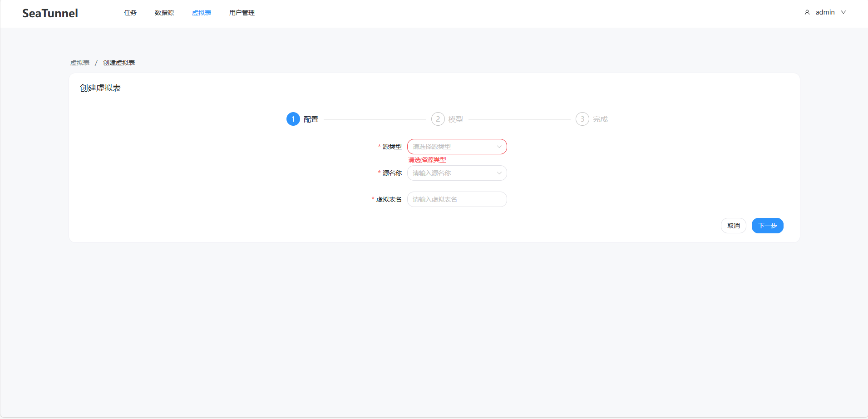Select step 1 circle for 配置

(x=293, y=119)
